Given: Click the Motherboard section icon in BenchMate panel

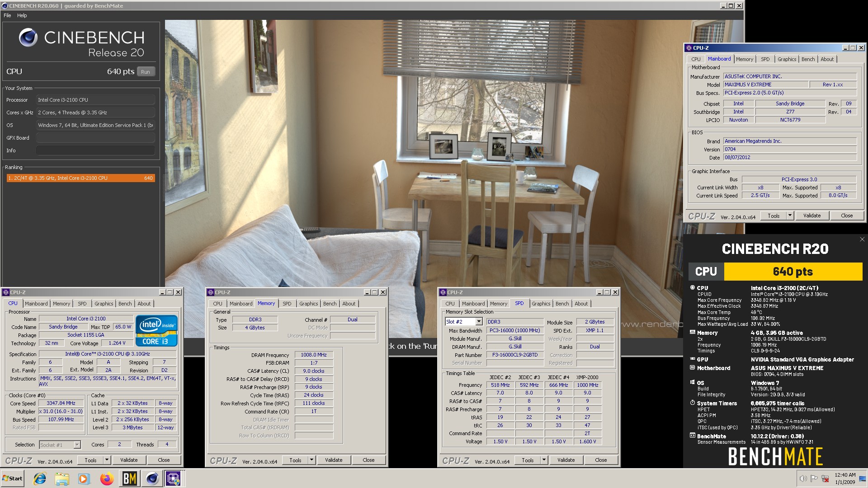Looking at the screenshot, I should [692, 368].
